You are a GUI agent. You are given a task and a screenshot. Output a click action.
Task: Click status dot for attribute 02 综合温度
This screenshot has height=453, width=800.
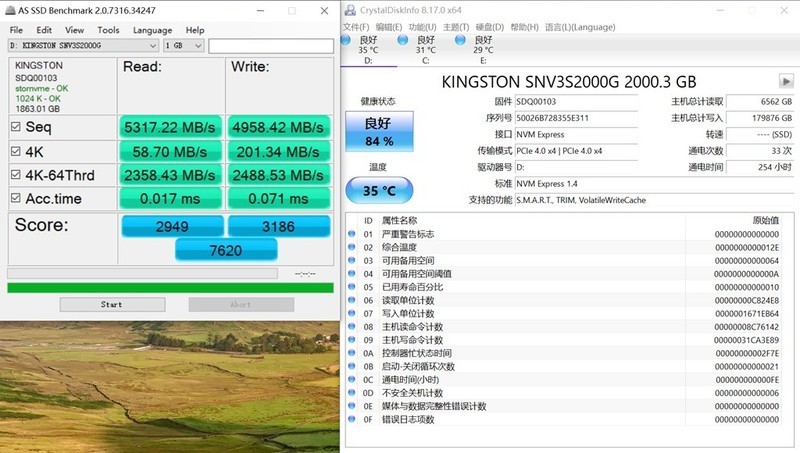[x=352, y=247]
